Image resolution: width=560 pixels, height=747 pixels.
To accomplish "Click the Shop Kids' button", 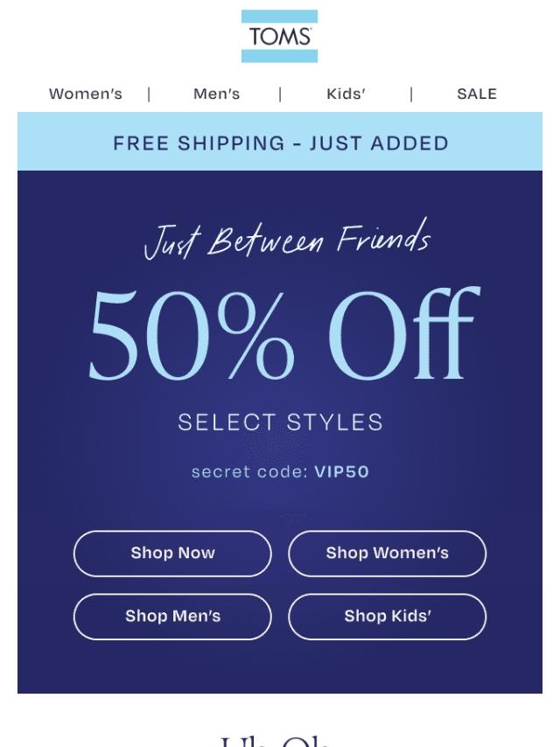I will click(x=387, y=616).
